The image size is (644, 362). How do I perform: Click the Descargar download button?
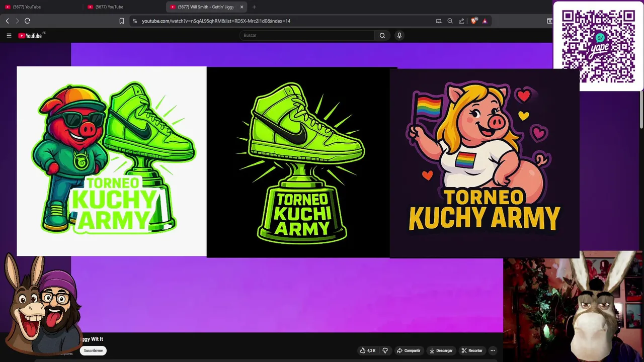(x=441, y=350)
